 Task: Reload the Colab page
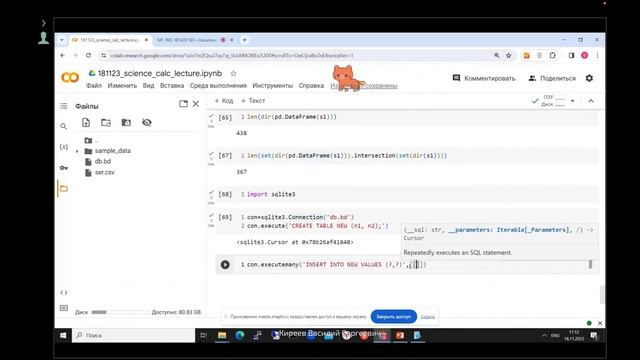click(x=88, y=56)
